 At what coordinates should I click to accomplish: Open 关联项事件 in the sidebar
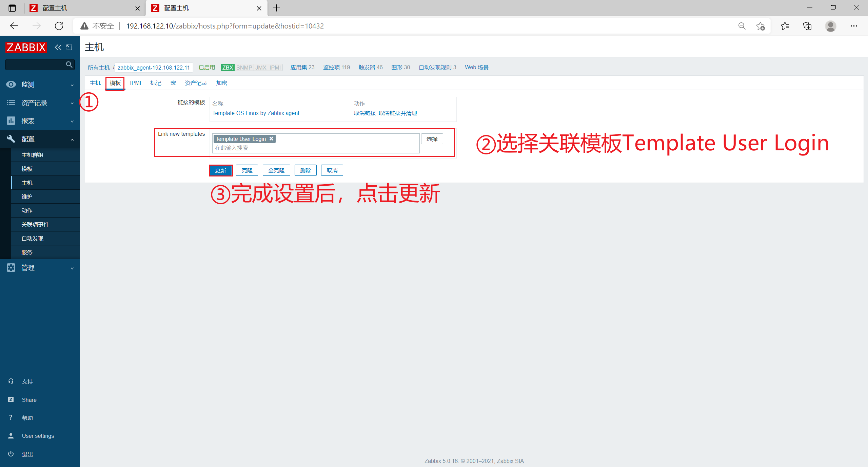tap(35, 224)
